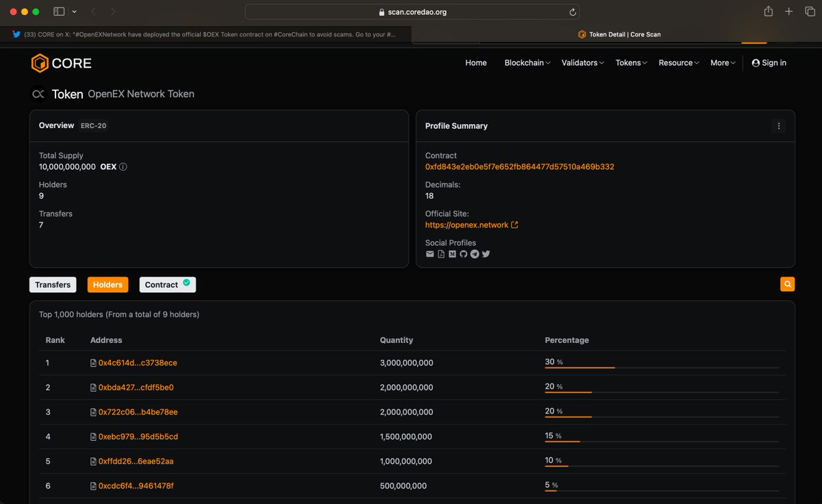Open the Contract tab with verified badge
822x504 pixels.
pyautogui.click(x=167, y=284)
